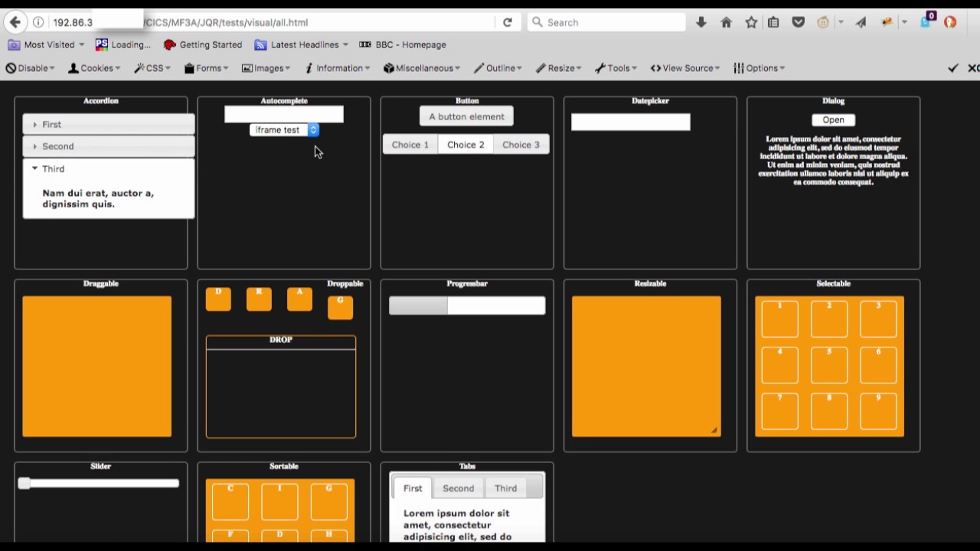Click the site information icon in address bar
This screenshot has height=551, width=980.
point(38,22)
